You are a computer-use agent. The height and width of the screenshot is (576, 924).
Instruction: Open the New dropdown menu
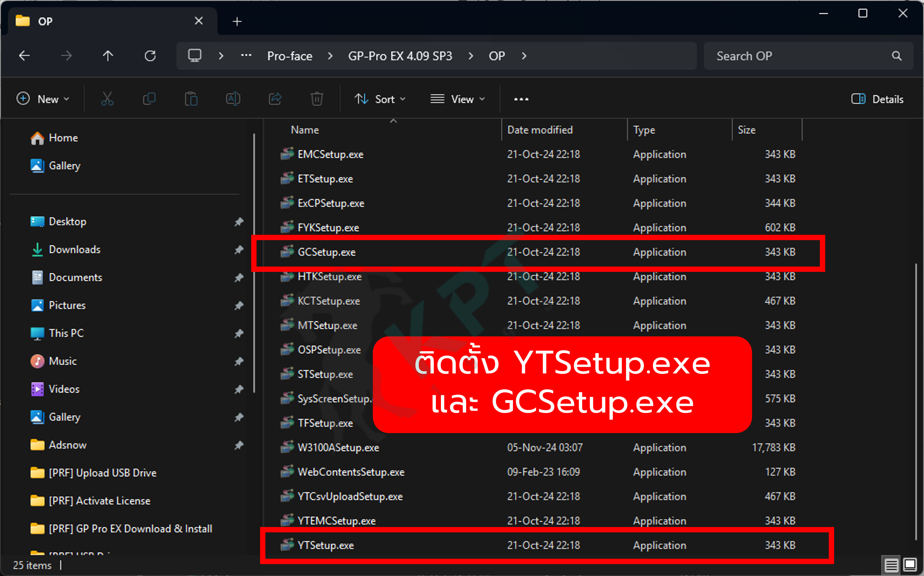coord(43,99)
